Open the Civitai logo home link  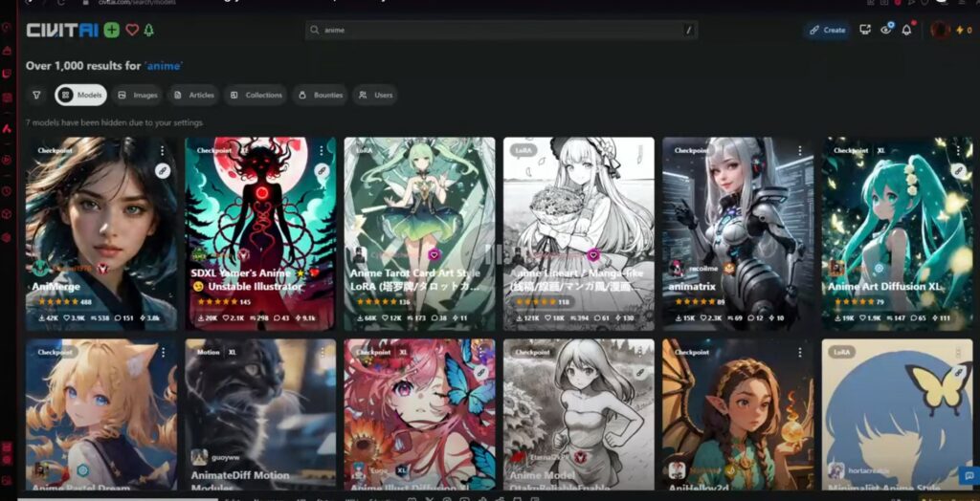tap(62, 30)
